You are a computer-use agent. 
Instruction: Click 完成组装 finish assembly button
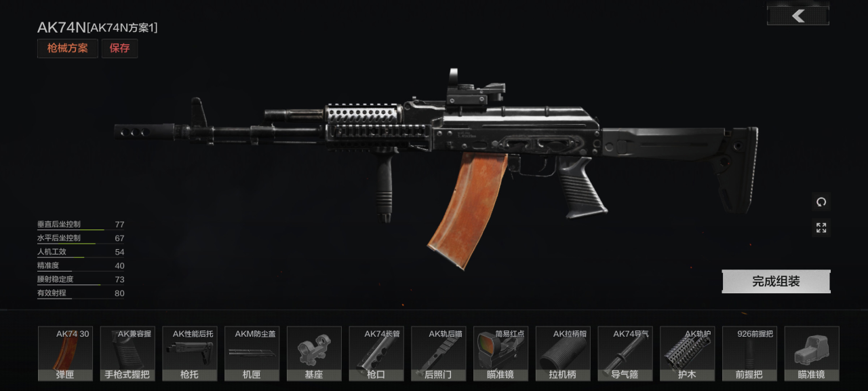tap(776, 281)
